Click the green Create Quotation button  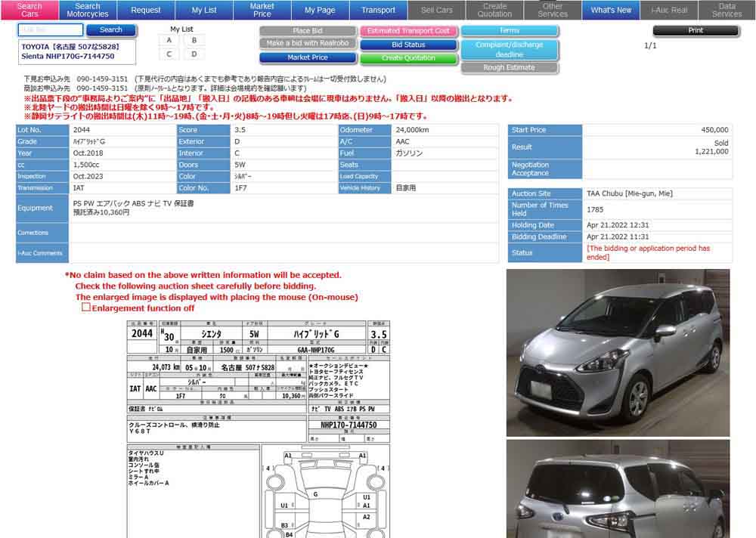coord(408,58)
